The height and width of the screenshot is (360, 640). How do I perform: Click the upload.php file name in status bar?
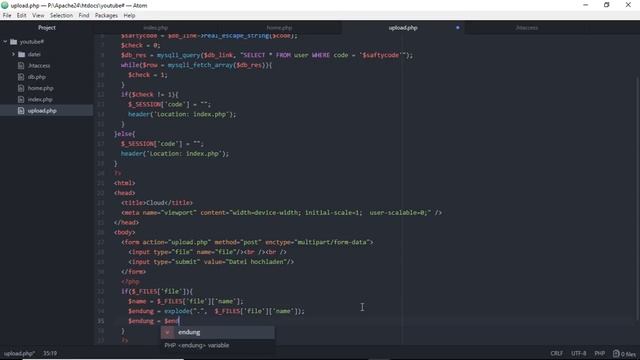pyautogui.click(x=19, y=353)
